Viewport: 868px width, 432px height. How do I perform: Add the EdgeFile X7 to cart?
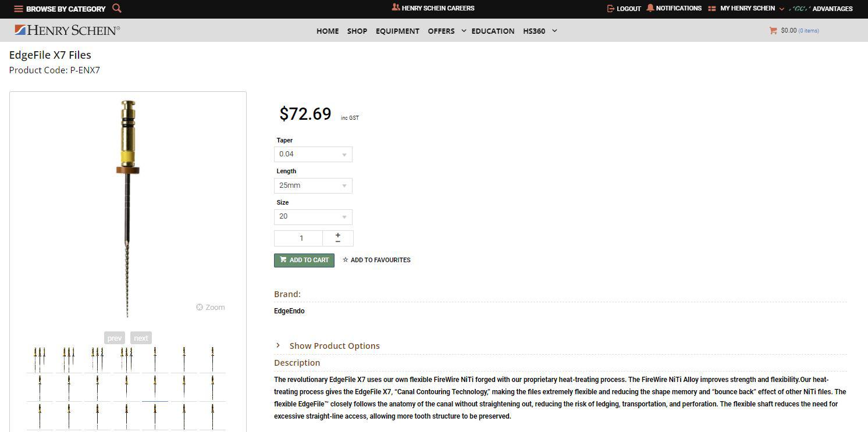click(304, 260)
